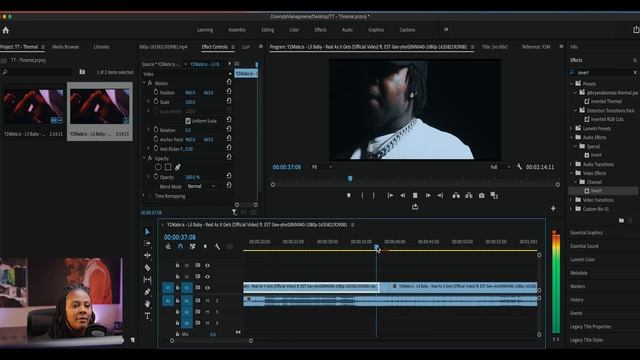640x360 pixels.
Task: Click the Lift button in program monitor
Action: [x=456, y=196]
